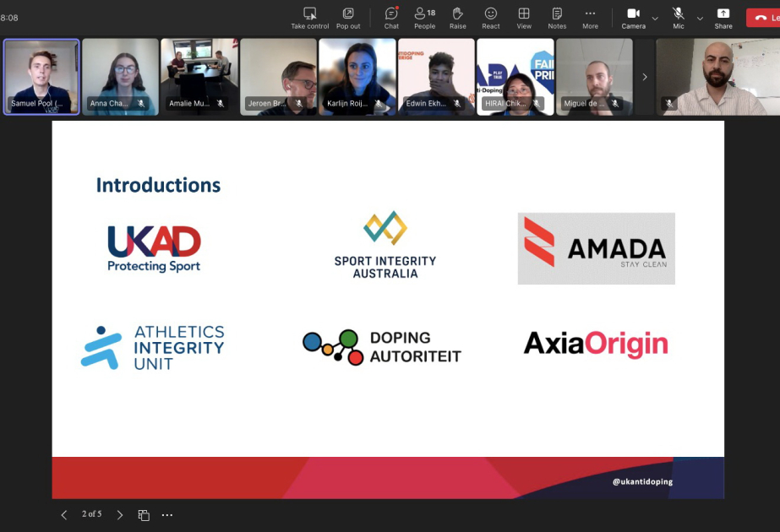
Task: Click the '2 of 5' slide counter
Action: coord(91,514)
